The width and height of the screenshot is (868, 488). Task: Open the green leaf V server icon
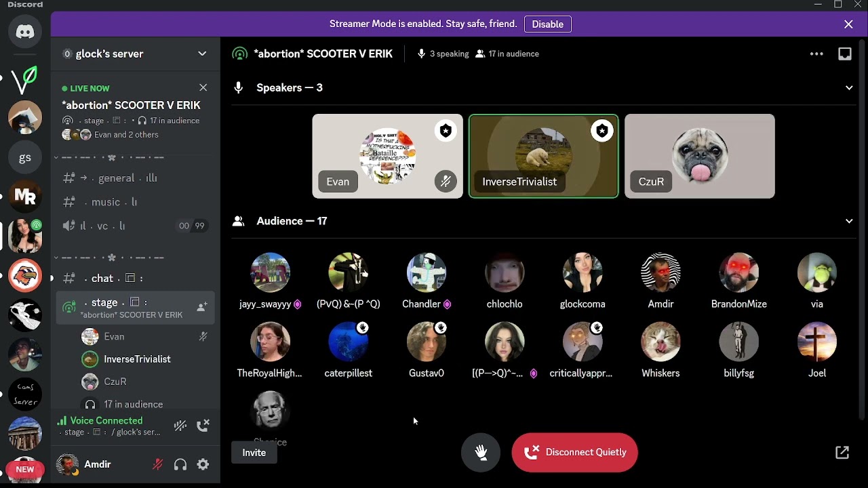[x=25, y=80]
